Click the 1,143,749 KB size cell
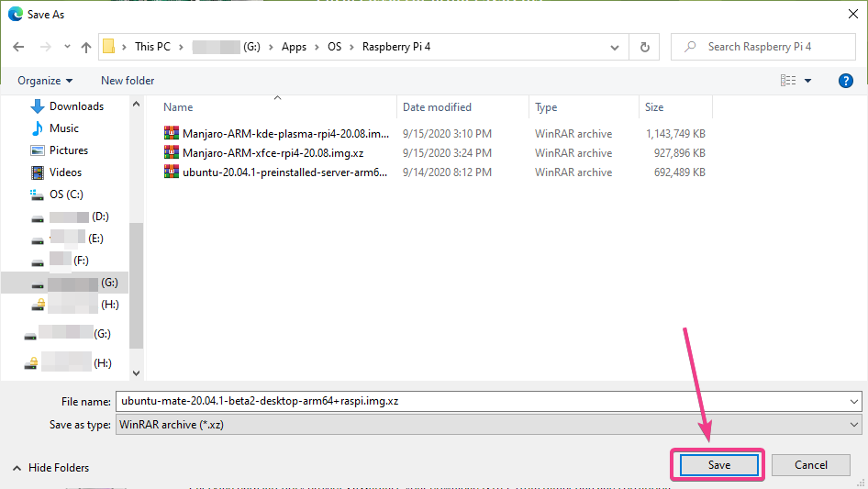Image resolution: width=868 pixels, height=489 pixels. 675,133
